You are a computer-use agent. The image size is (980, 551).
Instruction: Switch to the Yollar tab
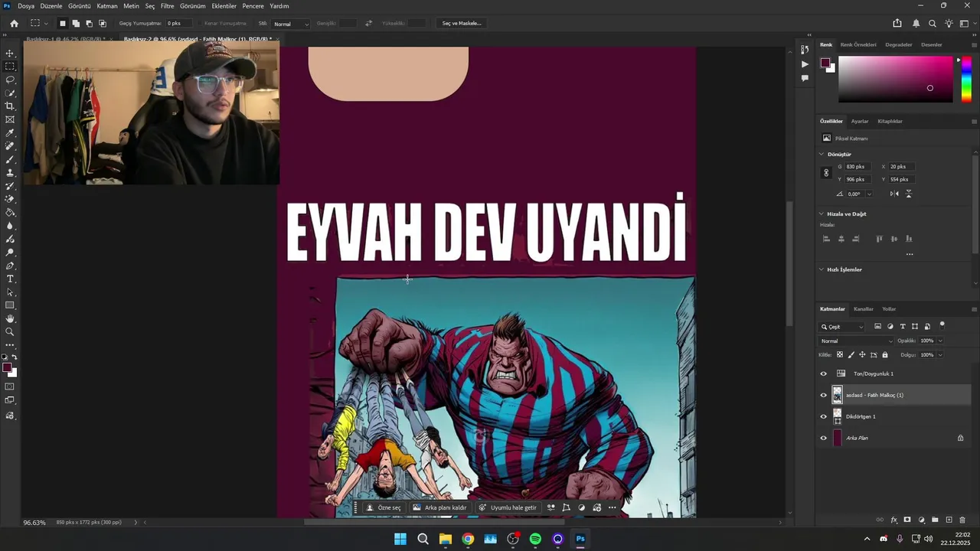[889, 309]
